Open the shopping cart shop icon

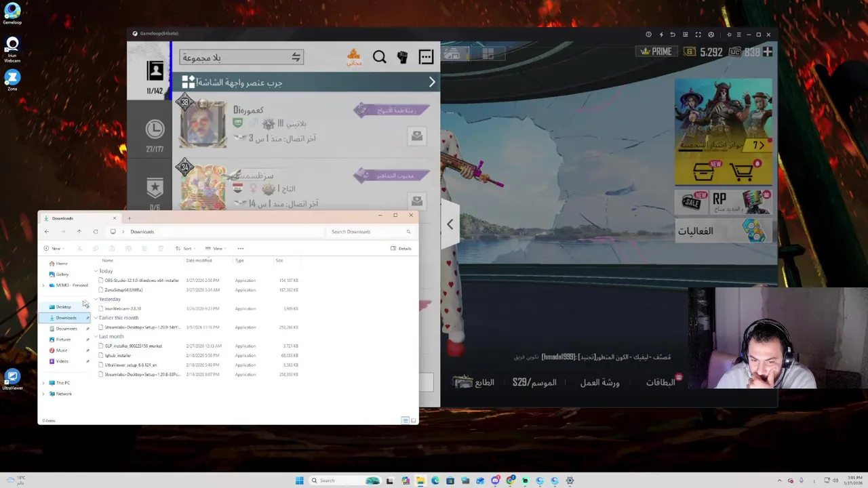pos(744,171)
